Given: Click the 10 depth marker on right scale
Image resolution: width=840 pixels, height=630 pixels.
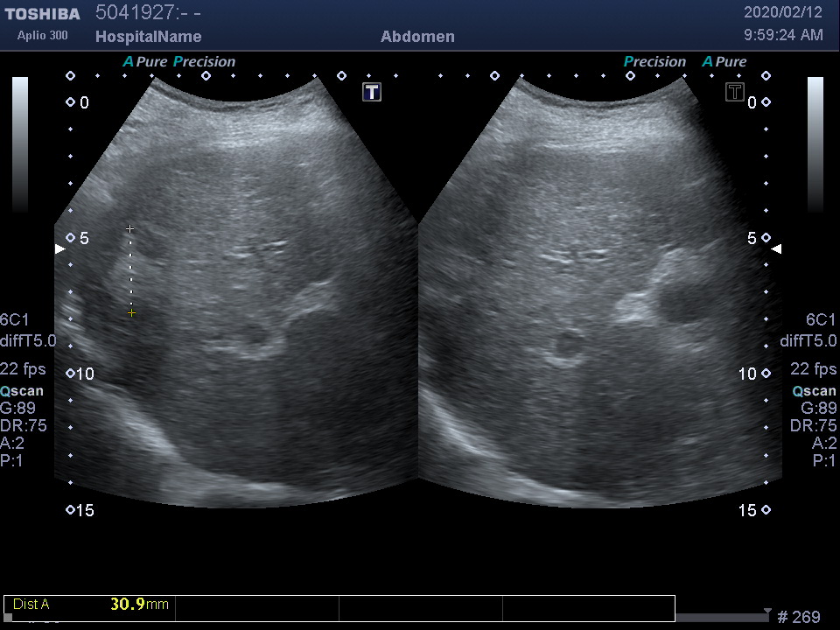Looking at the screenshot, I should click(747, 374).
